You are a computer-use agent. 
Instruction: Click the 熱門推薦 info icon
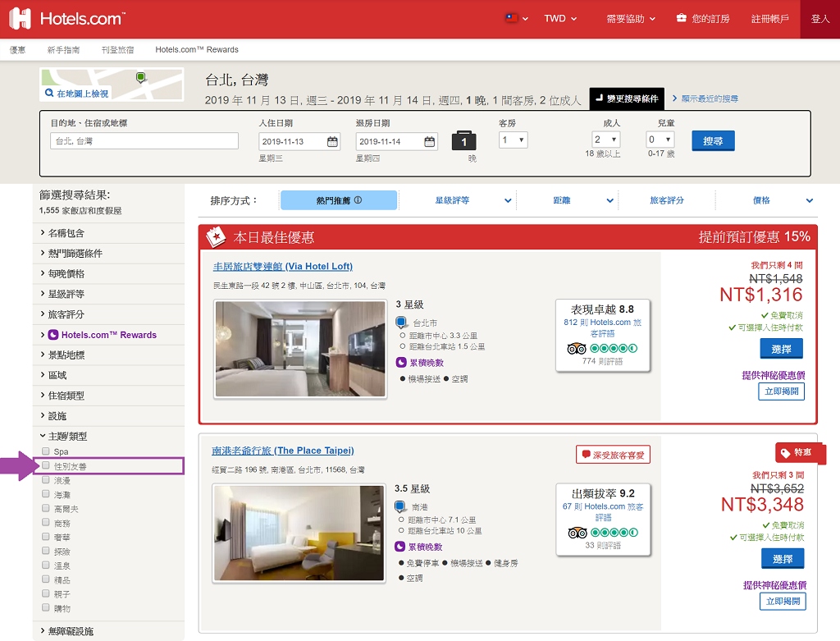tap(358, 200)
